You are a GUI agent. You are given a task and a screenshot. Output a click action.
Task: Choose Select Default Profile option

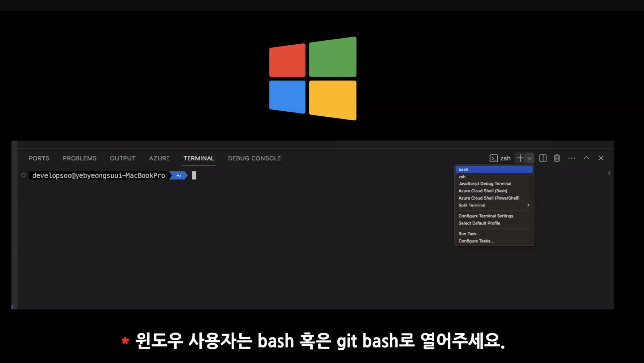[479, 223]
